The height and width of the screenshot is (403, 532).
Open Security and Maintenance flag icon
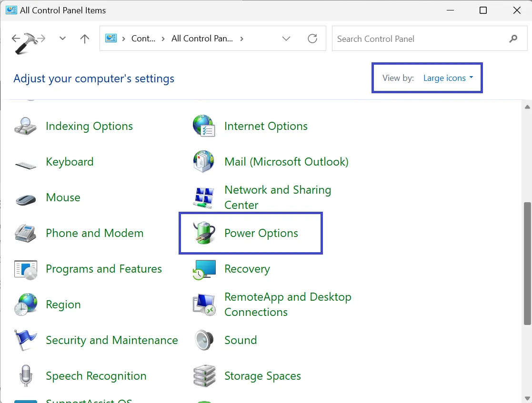(25, 340)
